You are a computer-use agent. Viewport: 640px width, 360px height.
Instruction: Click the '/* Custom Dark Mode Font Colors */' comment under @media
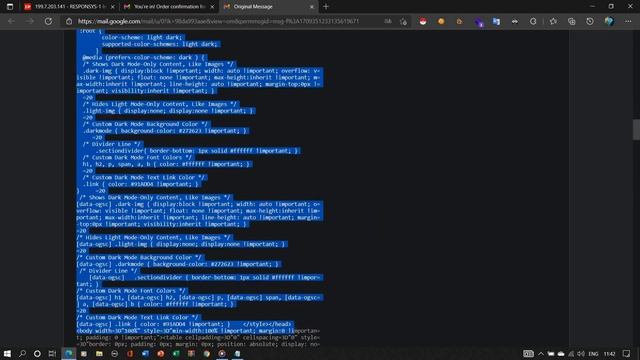[137, 158]
